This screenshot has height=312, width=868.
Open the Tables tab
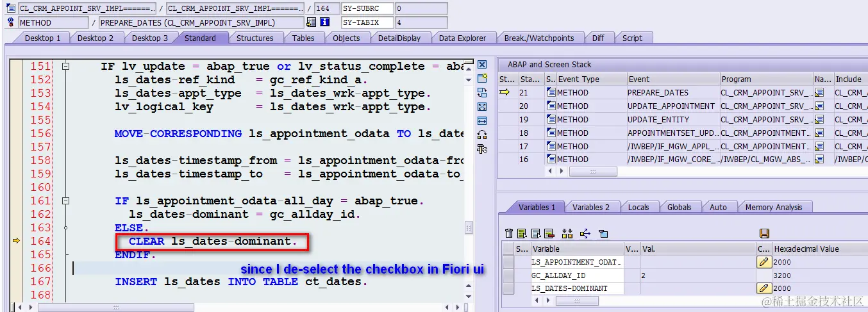point(303,38)
